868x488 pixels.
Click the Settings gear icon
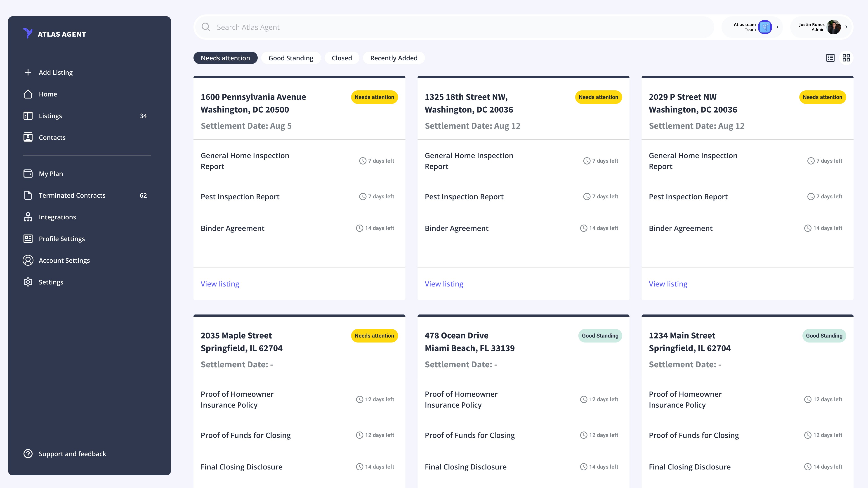(x=28, y=282)
